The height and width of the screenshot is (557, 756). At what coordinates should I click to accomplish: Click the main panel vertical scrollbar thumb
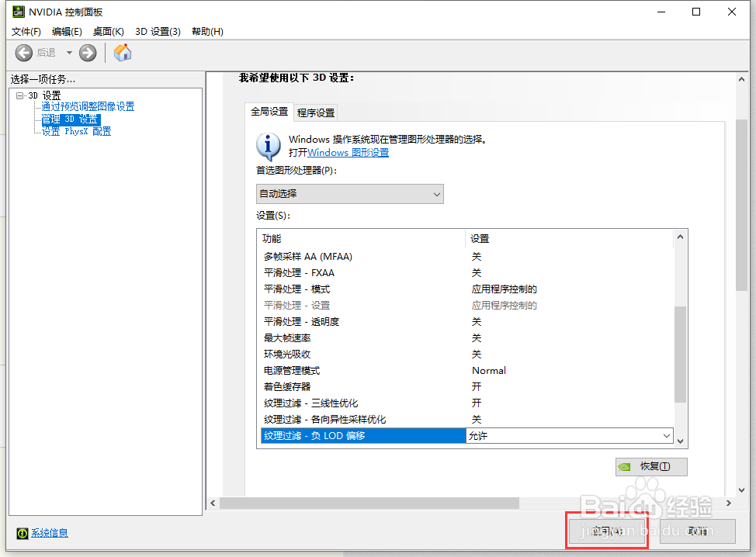pos(741,206)
